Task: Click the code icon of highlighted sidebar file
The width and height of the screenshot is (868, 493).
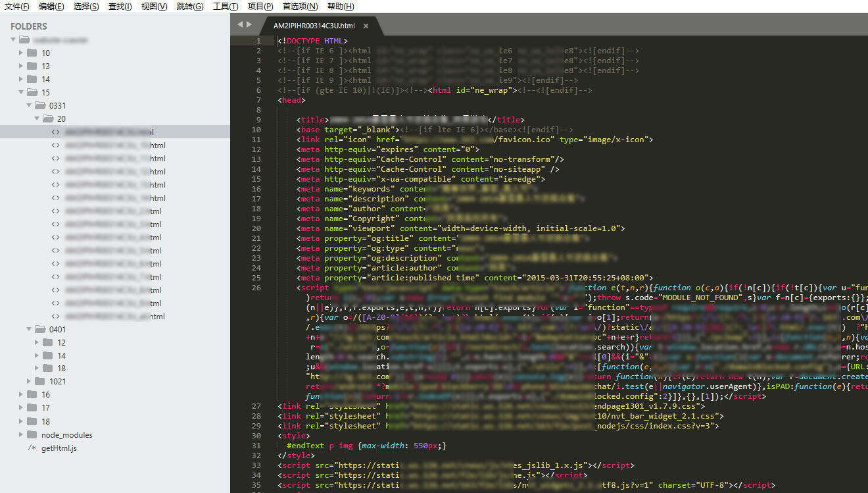Action: click(x=56, y=132)
